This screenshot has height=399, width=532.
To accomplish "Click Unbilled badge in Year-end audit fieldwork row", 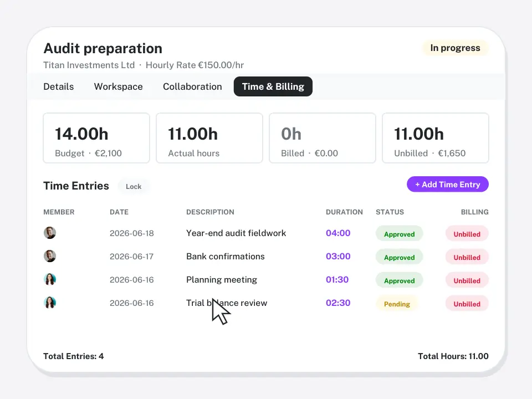I will [467, 234].
